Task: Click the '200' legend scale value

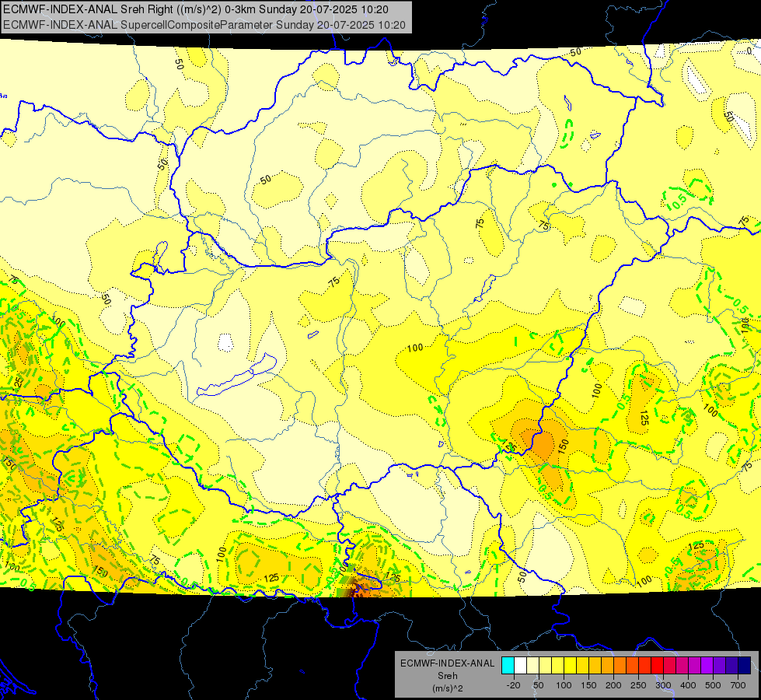Action: tap(613, 685)
